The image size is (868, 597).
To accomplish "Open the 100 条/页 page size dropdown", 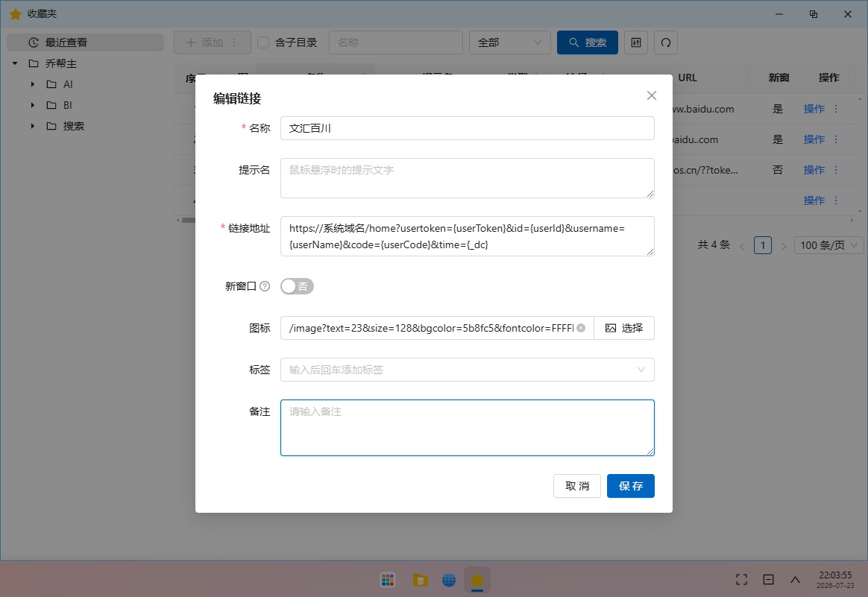I will pyautogui.click(x=828, y=245).
